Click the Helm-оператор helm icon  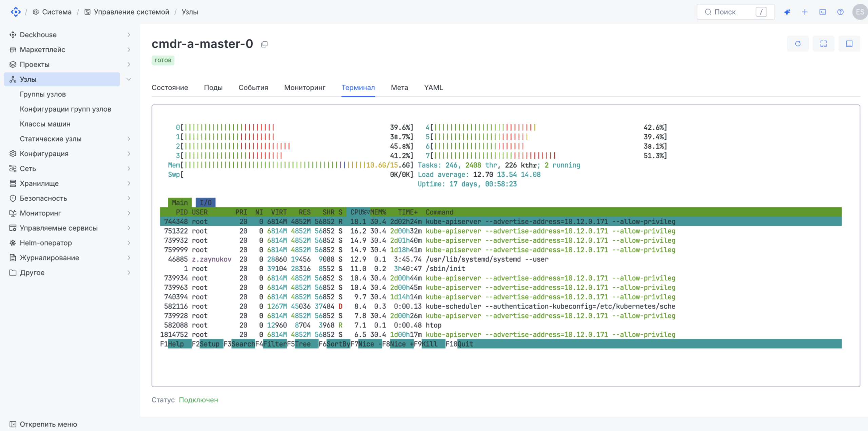coord(13,243)
